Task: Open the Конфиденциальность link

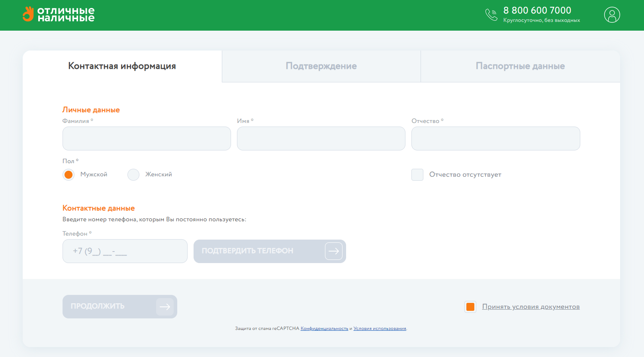Action: click(324, 329)
